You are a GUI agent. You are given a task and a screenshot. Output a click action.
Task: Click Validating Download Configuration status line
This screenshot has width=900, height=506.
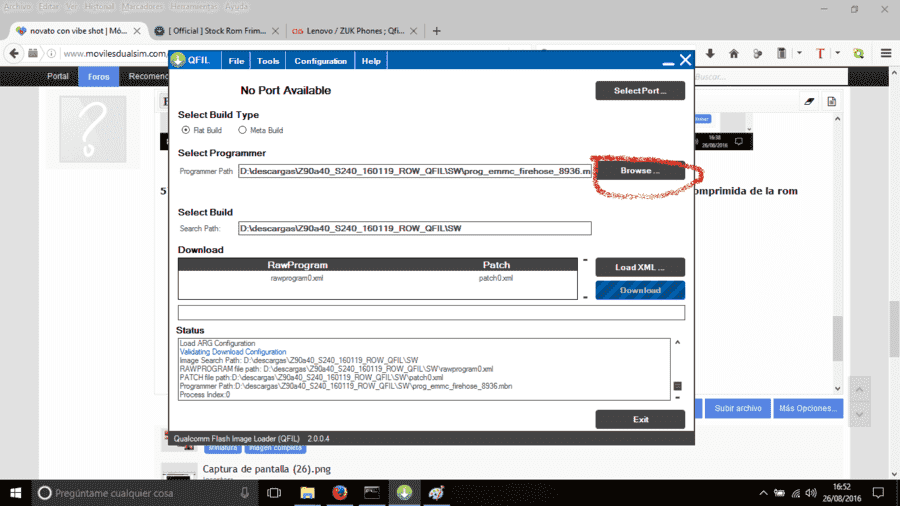click(233, 352)
